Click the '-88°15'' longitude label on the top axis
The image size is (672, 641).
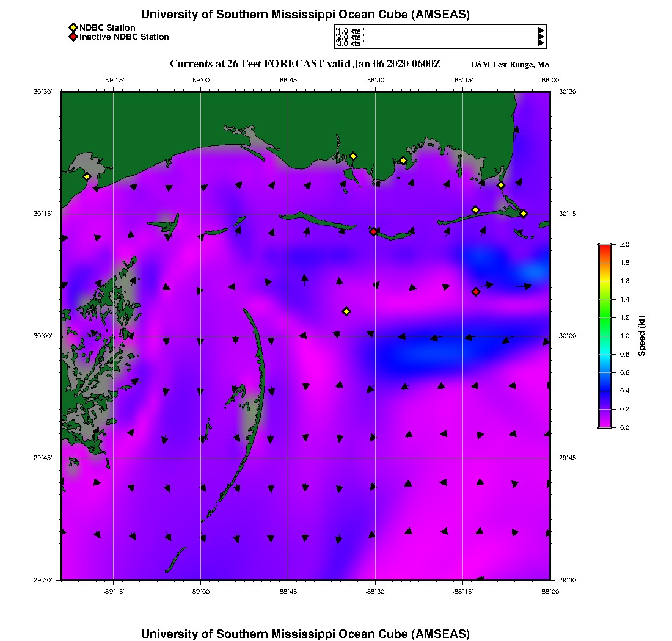[463, 80]
